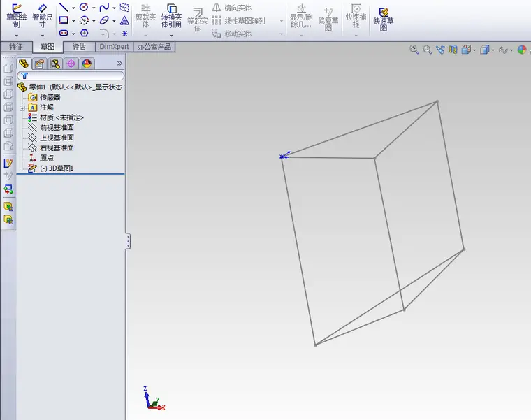Viewport: 531px width, 420px height.
Task: Select 右视基准面 plane in tree
Action: [51, 148]
